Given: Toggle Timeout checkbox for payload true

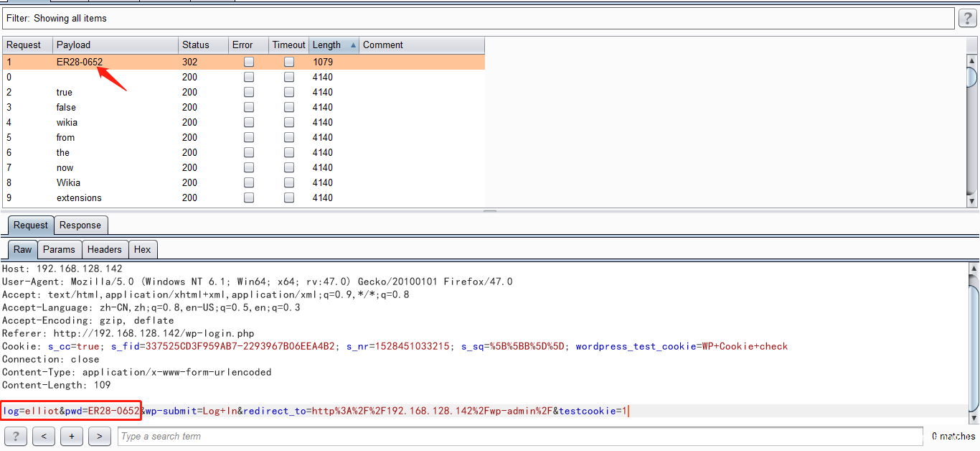Looking at the screenshot, I should (x=288, y=93).
